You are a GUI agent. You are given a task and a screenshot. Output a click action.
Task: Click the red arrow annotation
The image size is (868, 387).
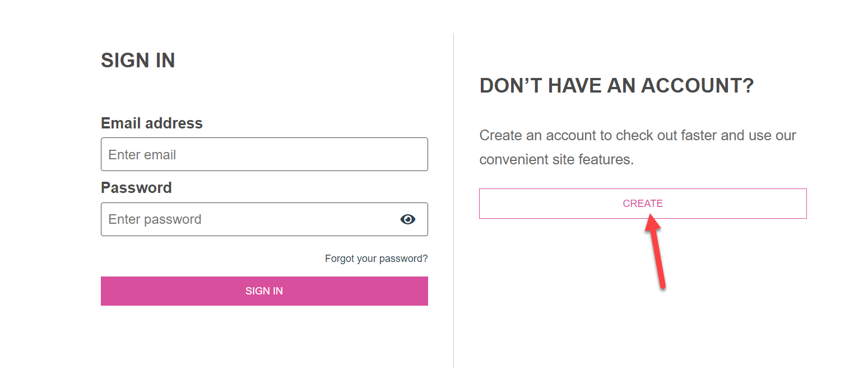(x=655, y=252)
